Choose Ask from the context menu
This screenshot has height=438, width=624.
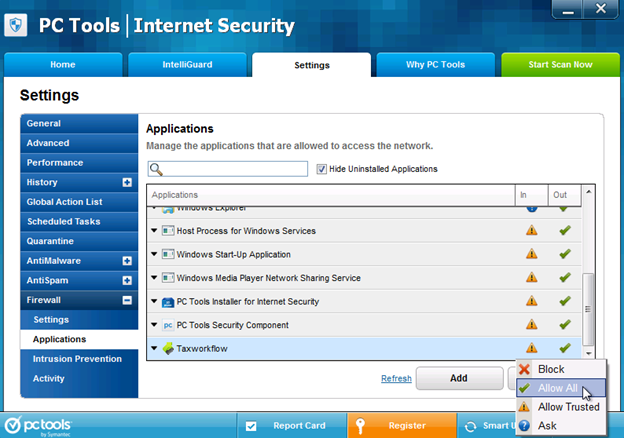click(561, 426)
